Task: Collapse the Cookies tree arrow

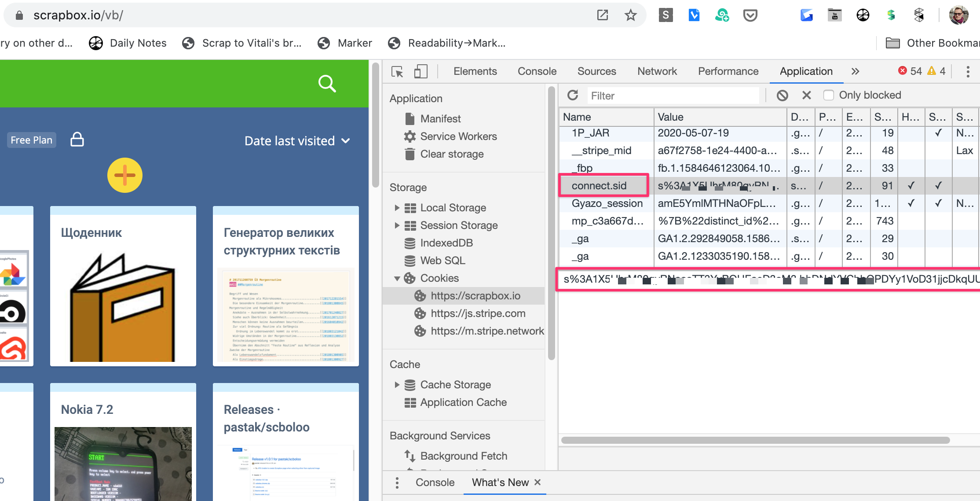Action: 397,278
